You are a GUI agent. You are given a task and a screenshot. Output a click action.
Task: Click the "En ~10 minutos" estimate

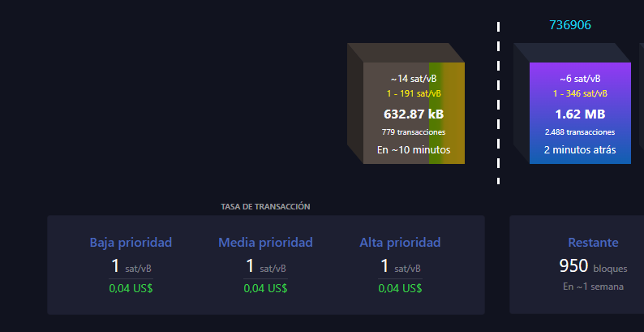(414, 150)
